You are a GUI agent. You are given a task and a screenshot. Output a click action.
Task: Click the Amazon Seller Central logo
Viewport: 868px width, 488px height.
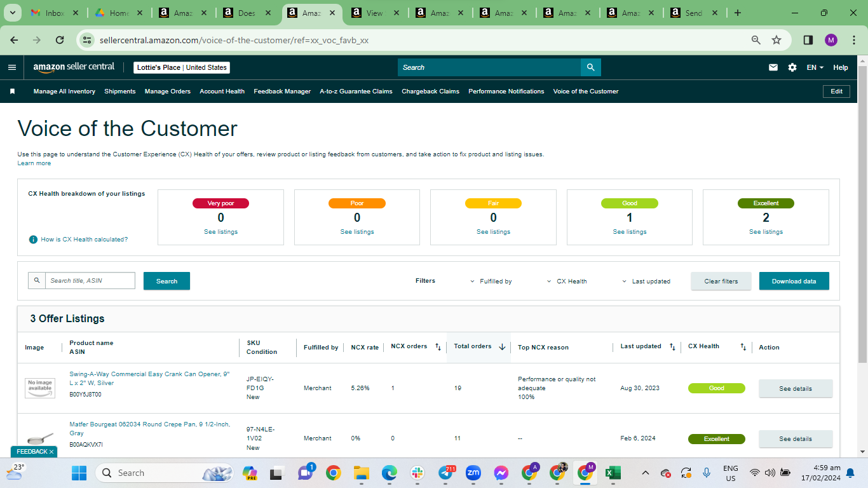74,67
